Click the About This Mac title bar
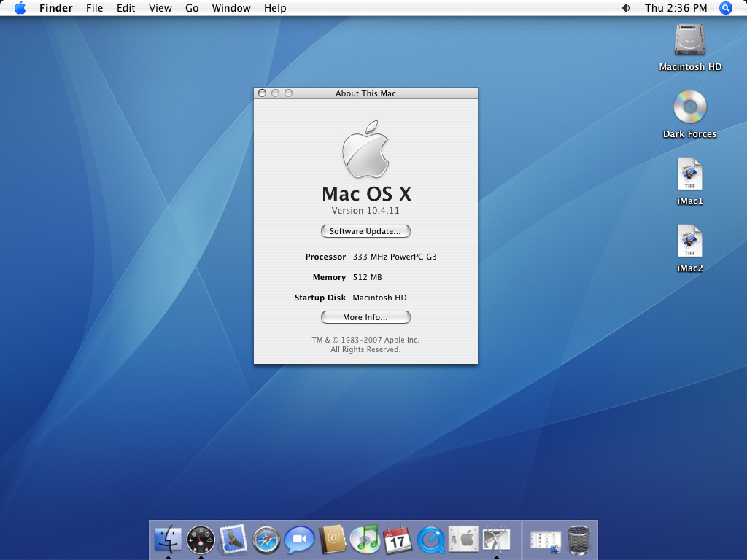This screenshot has height=560, width=747. click(365, 93)
